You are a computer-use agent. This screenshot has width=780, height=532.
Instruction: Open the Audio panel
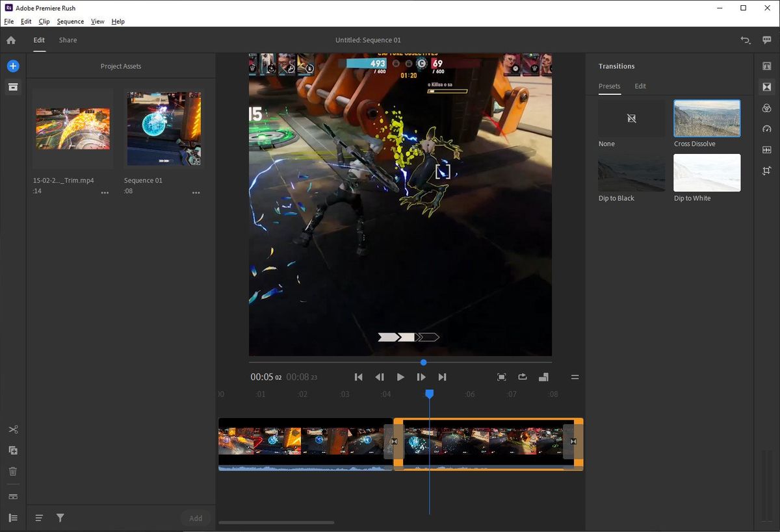[x=767, y=149]
